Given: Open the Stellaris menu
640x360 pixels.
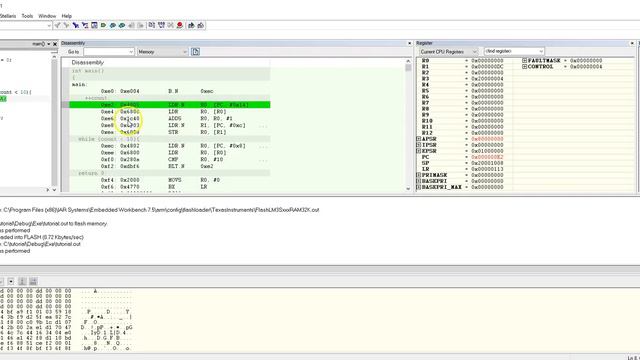Looking at the screenshot, I should (x=8, y=16).
